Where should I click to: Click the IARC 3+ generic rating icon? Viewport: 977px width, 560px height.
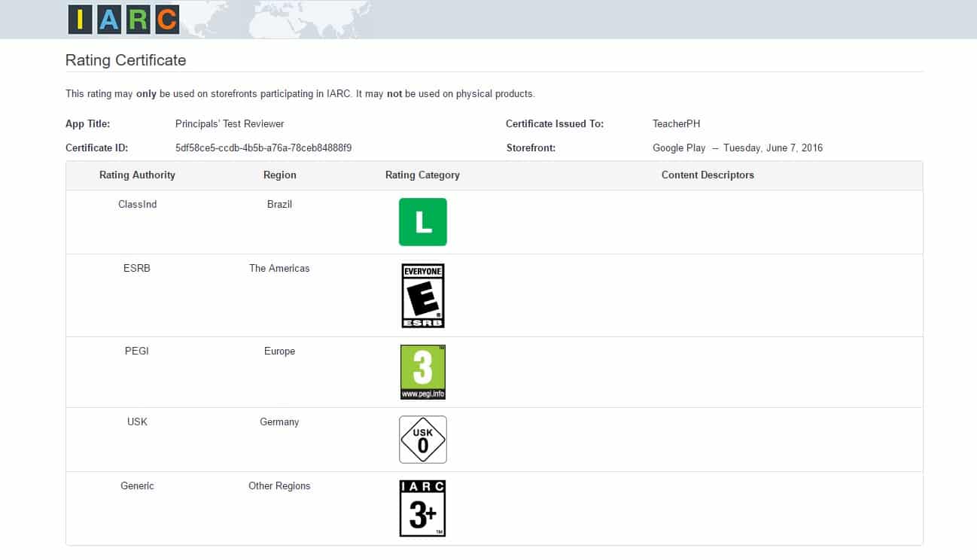pyautogui.click(x=422, y=509)
